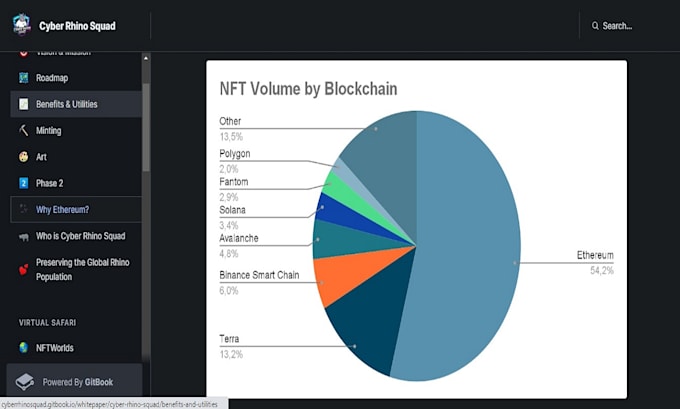Click the Minting pickaxe icon
The width and height of the screenshot is (680, 409).
coord(23,130)
